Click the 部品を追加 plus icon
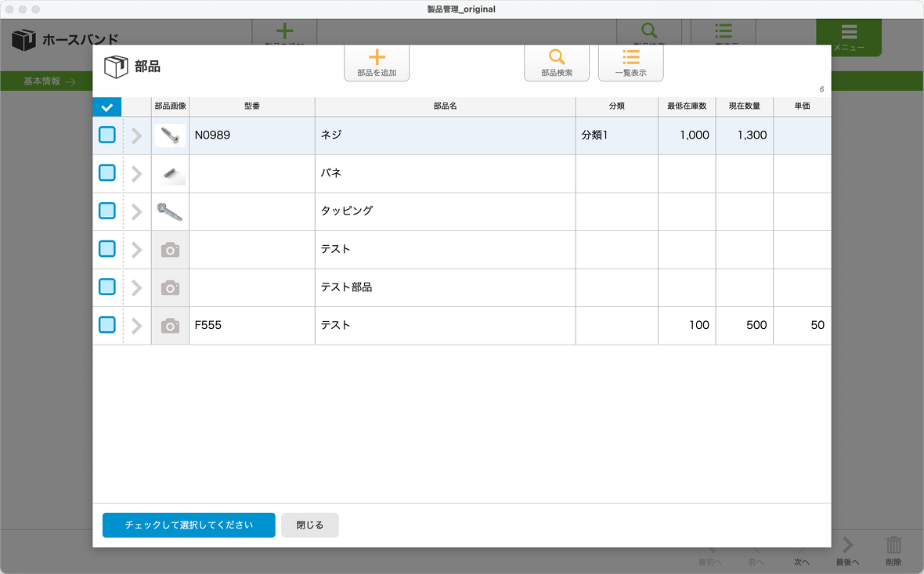The width and height of the screenshot is (924, 574). [377, 57]
